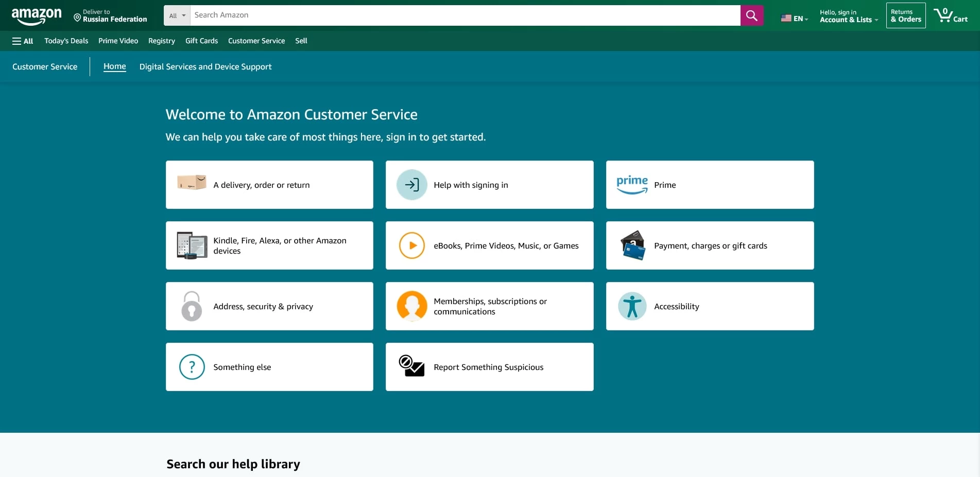
Task: Open the All hamburger menu
Action: 23,41
